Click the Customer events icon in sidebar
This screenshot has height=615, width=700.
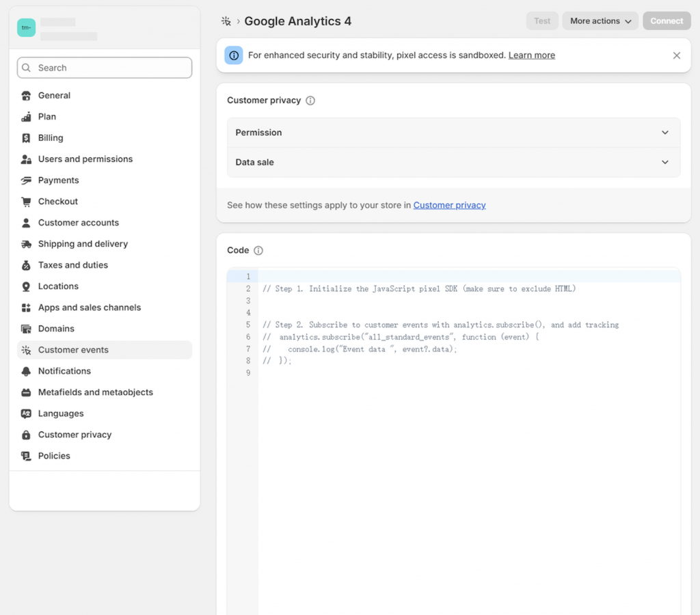27,350
